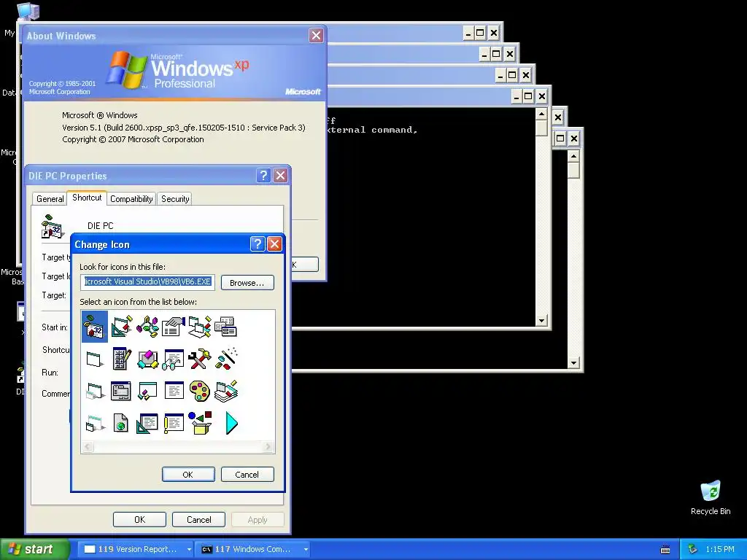
Task: Pick the page with green globe icon
Action: 121,423
